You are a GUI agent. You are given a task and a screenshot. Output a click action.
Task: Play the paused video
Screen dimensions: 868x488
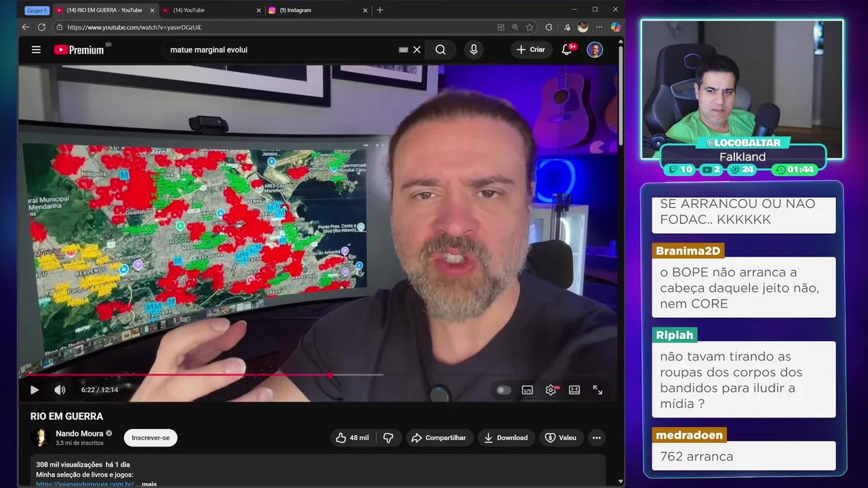point(35,390)
